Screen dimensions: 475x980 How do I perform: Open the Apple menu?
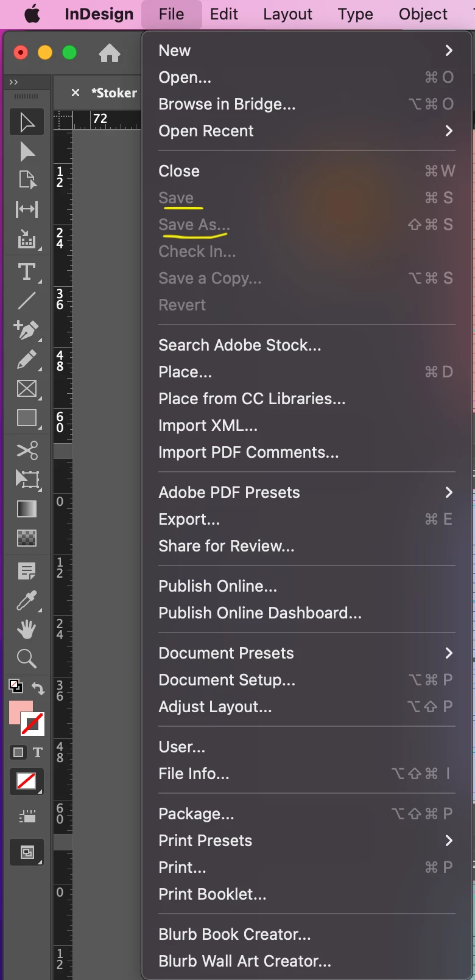(32, 14)
